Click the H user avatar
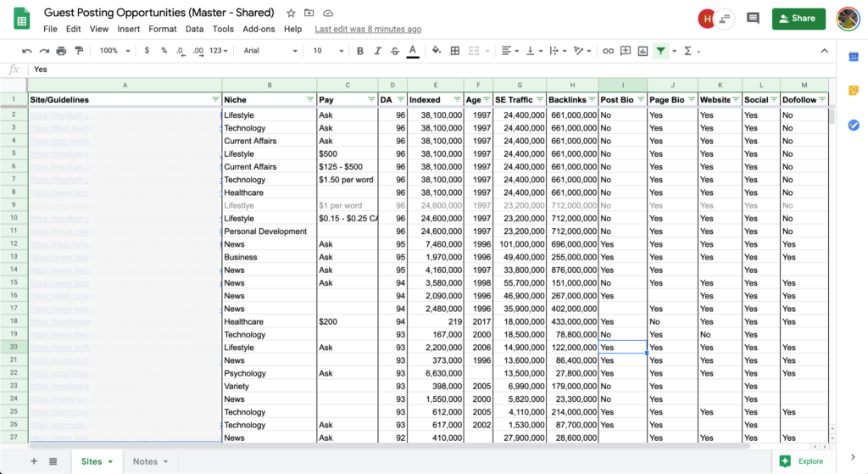 pyautogui.click(x=707, y=19)
